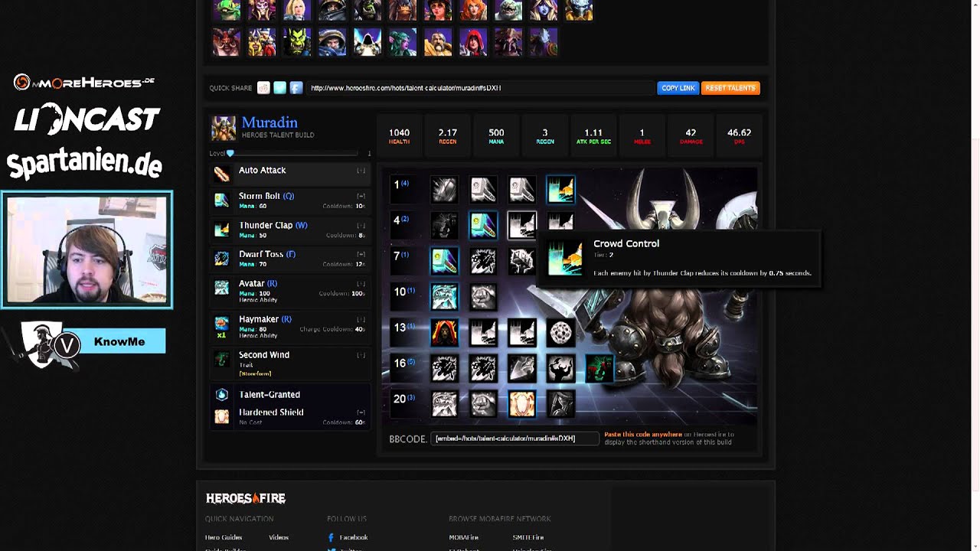Viewport: 980px width, 551px height.
Task: Select first dark talent in level 4 row
Action: point(444,225)
